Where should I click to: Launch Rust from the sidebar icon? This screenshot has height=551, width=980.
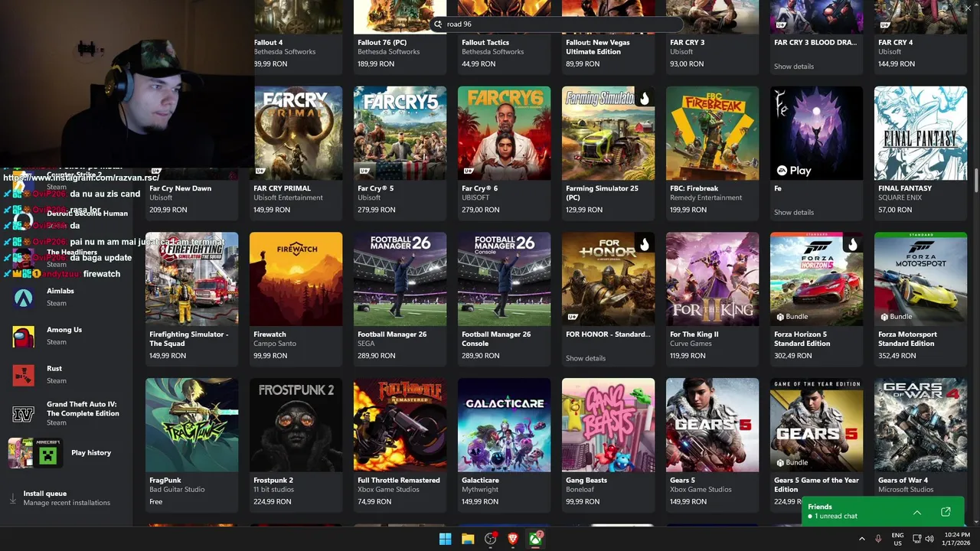[x=23, y=375]
